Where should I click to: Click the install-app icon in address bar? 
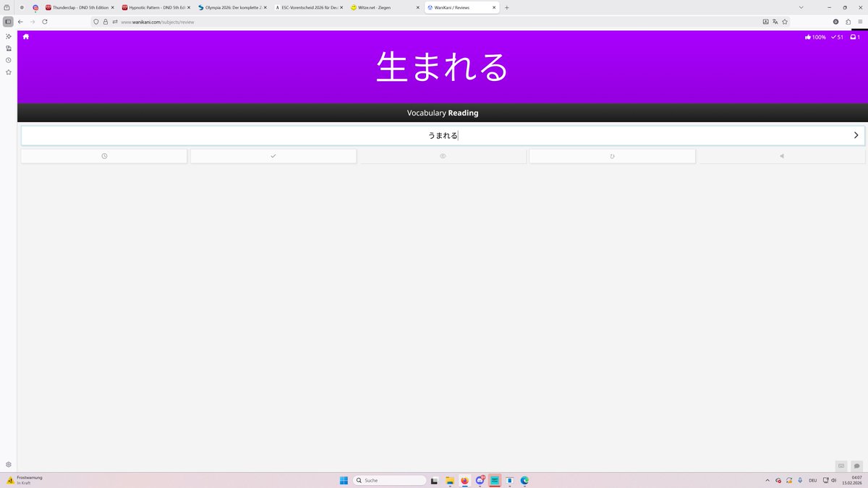[x=766, y=22]
